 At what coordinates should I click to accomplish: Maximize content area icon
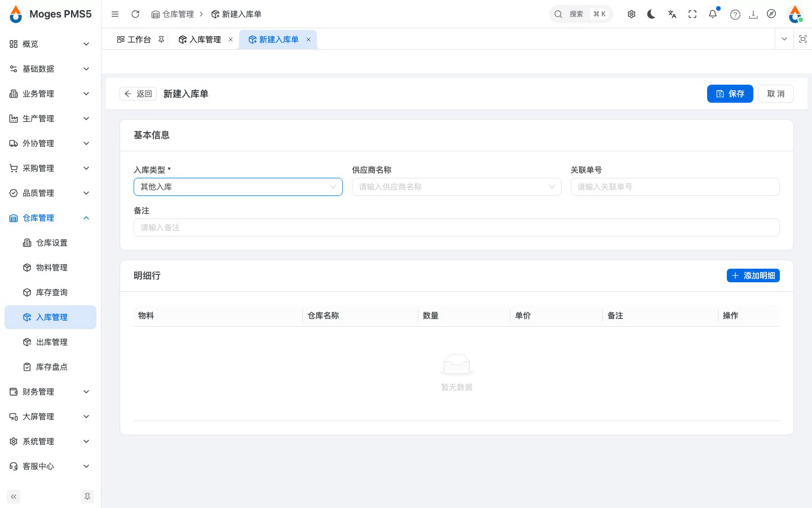[803, 39]
